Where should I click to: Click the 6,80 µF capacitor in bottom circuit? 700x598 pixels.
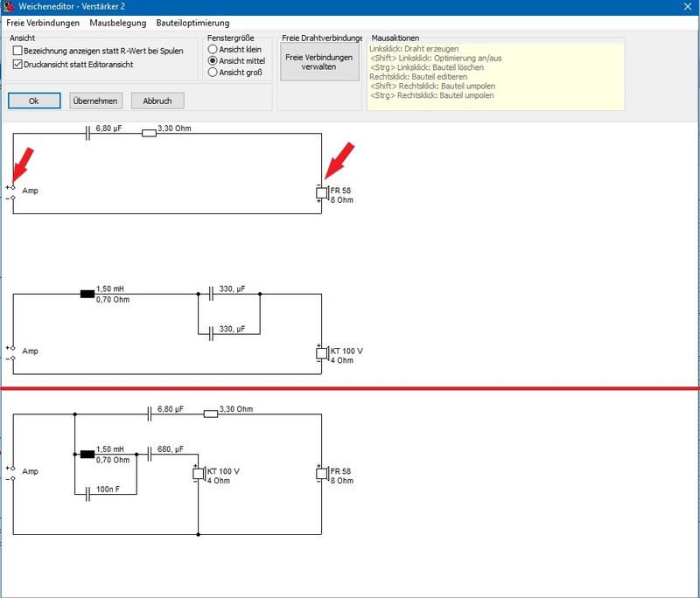pyautogui.click(x=150, y=414)
